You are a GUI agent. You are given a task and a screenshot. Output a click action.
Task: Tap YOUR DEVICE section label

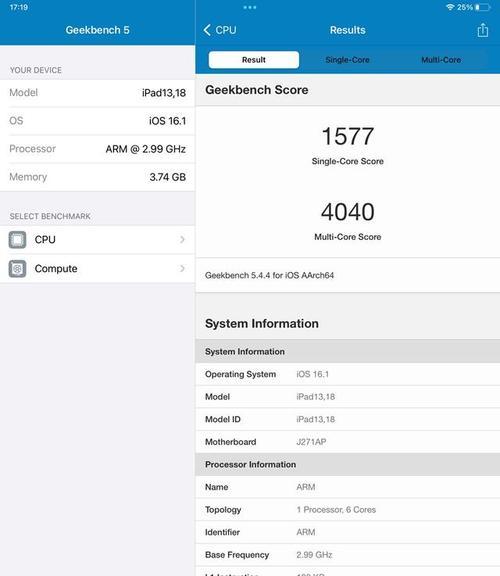pyautogui.click(x=36, y=70)
